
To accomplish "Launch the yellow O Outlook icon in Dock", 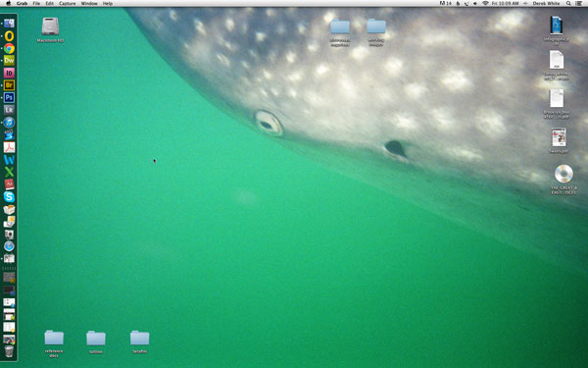I will [9, 36].
